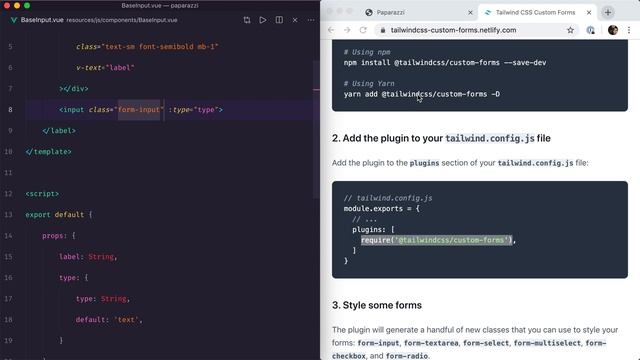640x360 pixels.
Task: Click the <script> tag on line 12
Action: click(x=42, y=193)
